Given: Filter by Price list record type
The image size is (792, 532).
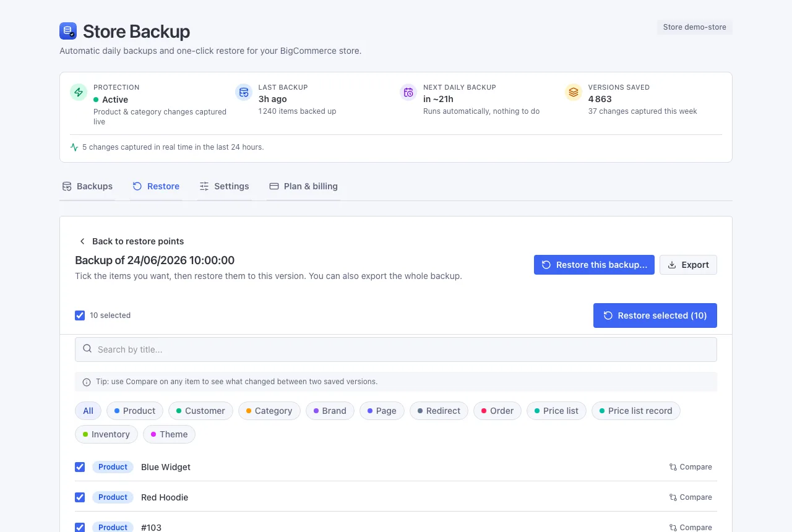Looking at the screenshot, I should [635, 411].
